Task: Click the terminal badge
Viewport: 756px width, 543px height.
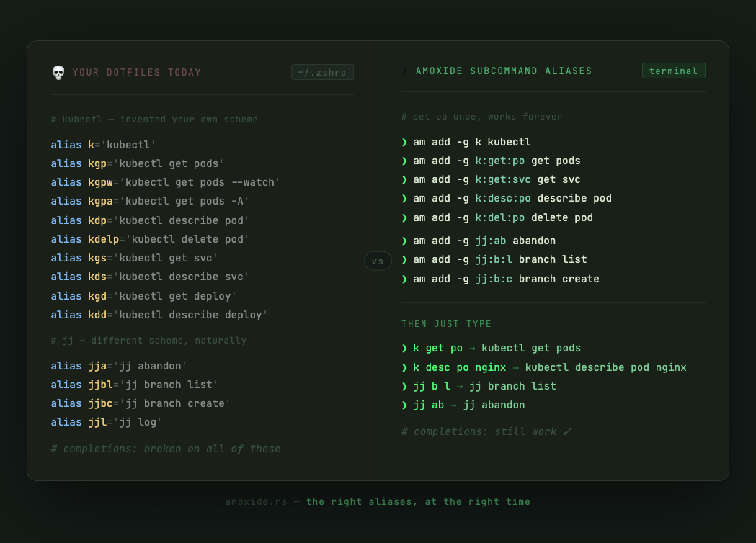Action: (674, 71)
